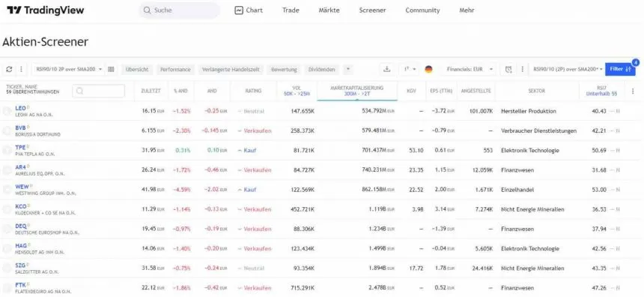Click the round logo icon for DEQ
This screenshot has height=297, width=644.
pyautogui.click(x=7, y=229)
